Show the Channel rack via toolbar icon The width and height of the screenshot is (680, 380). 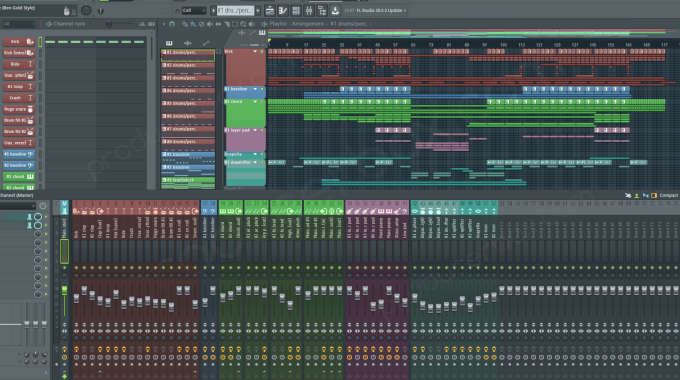click(x=296, y=10)
